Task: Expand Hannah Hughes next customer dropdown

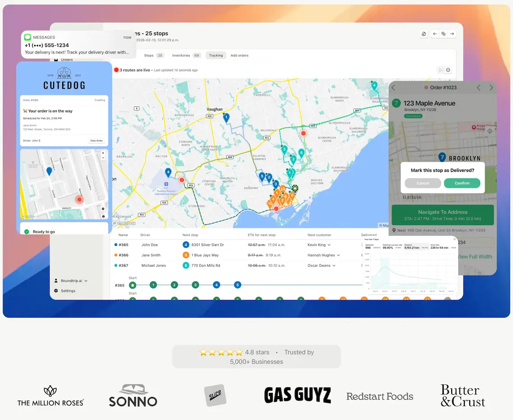Action: pos(338,255)
